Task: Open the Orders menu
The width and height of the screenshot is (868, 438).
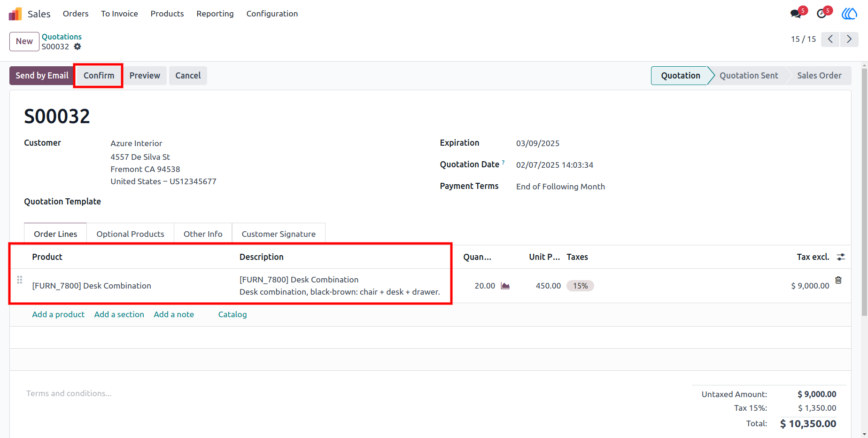Action: [x=76, y=14]
